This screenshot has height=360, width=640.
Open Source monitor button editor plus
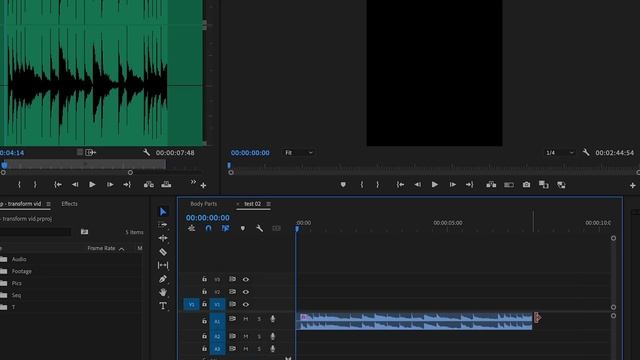click(203, 186)
